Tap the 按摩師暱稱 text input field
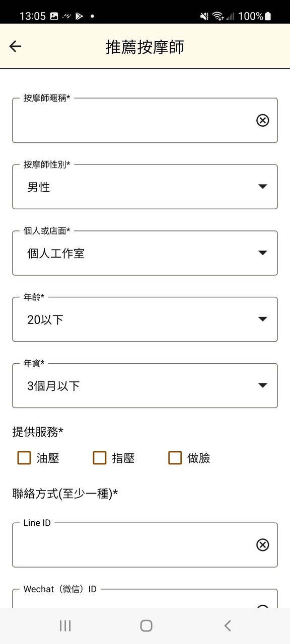Screen dimensions: 290x644 (126, 121)
